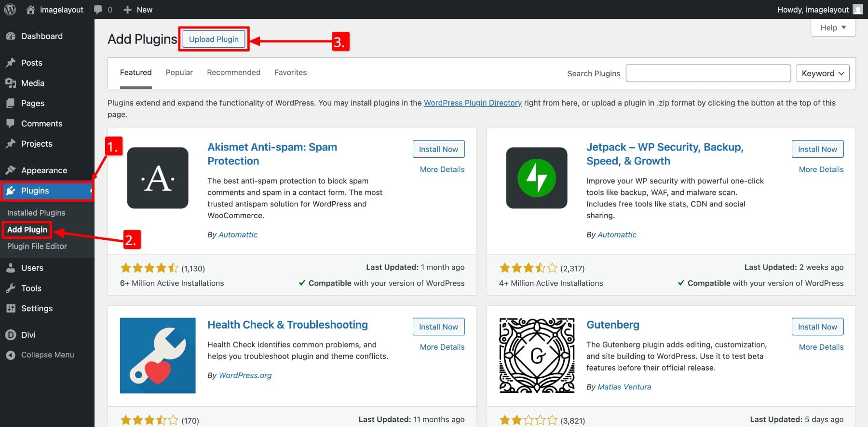Click the Upload Plugin button
The width and height of the screenshot is (868, 427).
tap(214, 39)
